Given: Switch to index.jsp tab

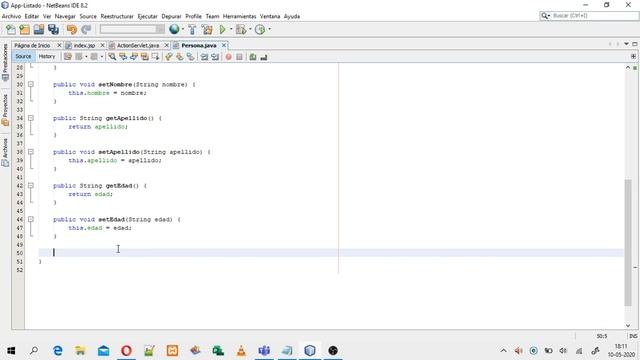Looking at the screenshot, I should pos(84,45).
